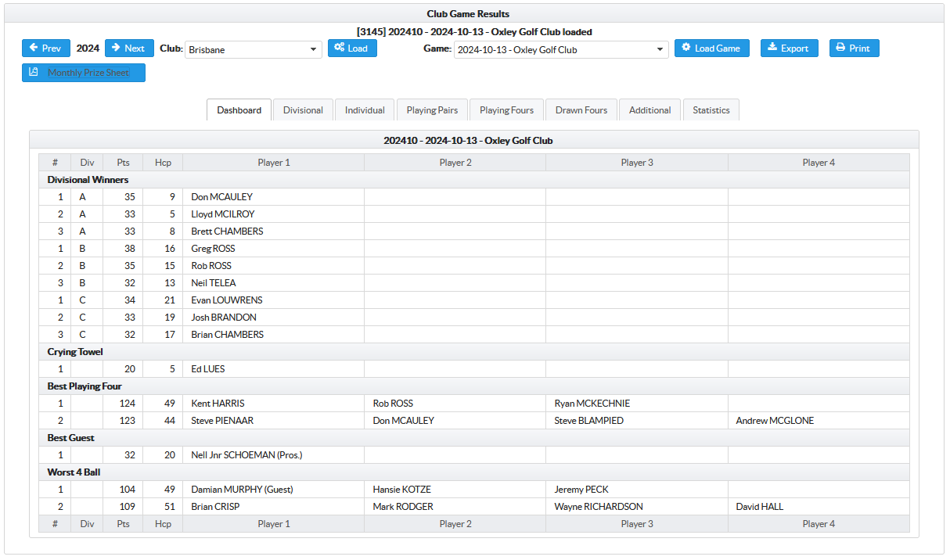
Task: Select the Dashboard tab
Action: point(239,110)
